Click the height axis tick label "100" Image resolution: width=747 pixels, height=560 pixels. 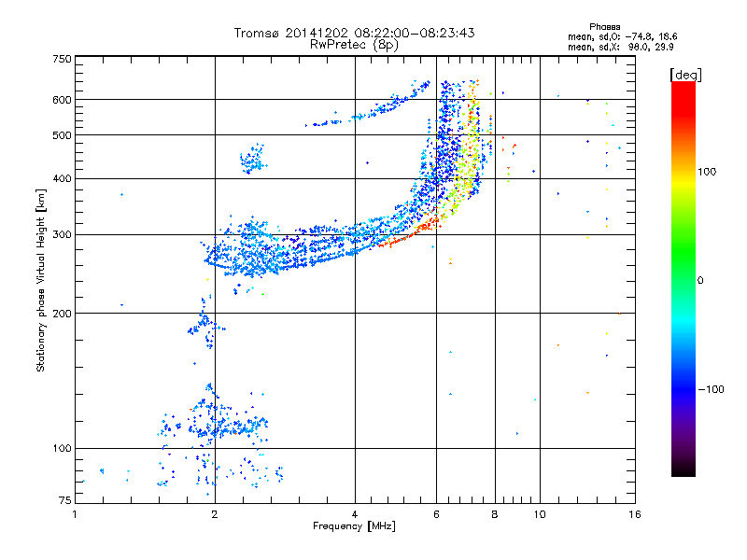[63, 449]
